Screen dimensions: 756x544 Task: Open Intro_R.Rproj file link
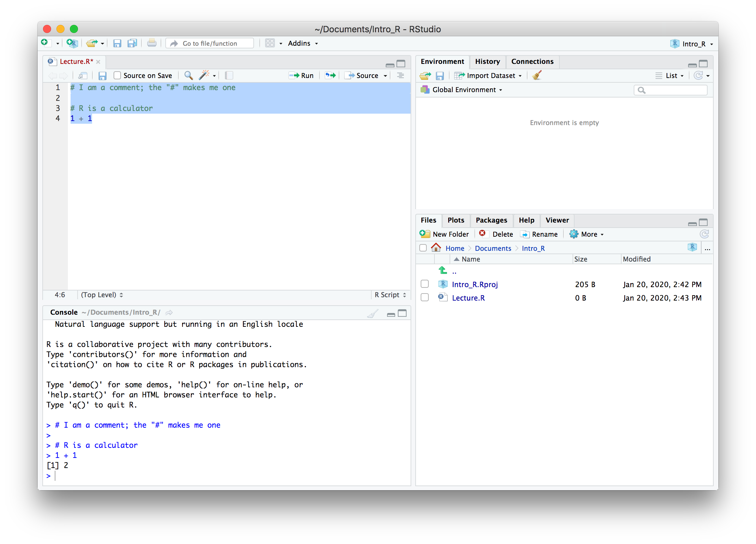point(475,284)
